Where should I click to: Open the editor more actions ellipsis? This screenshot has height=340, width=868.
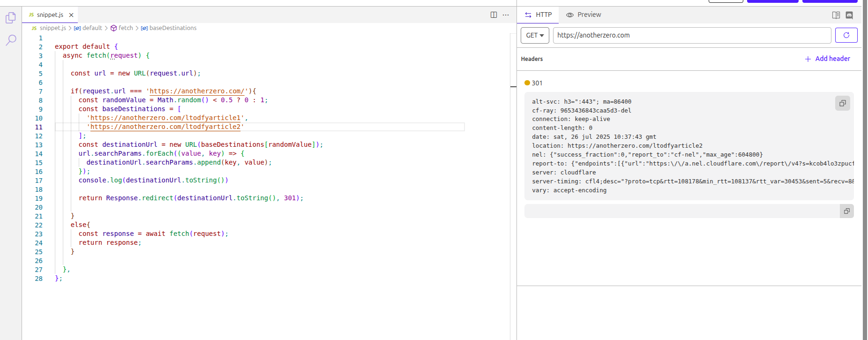(x=506, y=15)
